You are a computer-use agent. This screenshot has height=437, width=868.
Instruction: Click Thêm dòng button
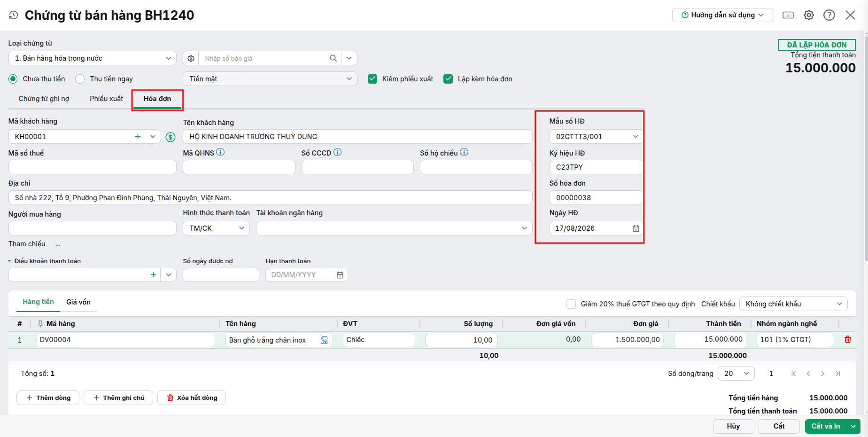click(x=48, y=398)
